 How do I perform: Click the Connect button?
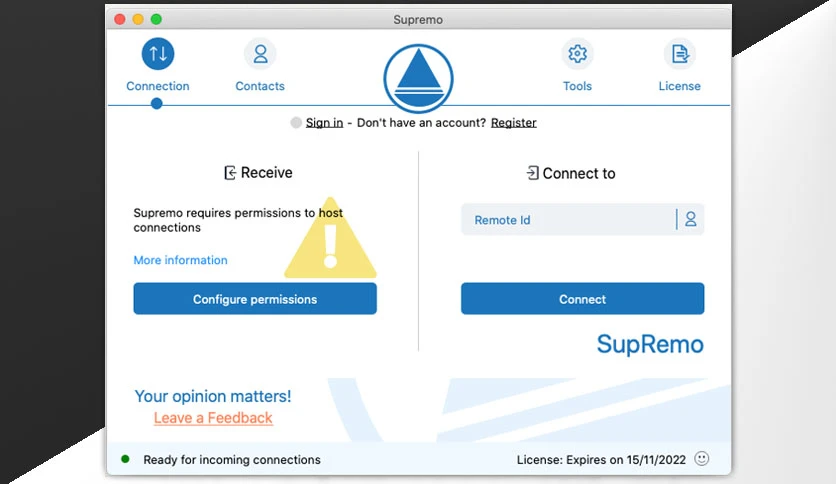pos(582,299)
